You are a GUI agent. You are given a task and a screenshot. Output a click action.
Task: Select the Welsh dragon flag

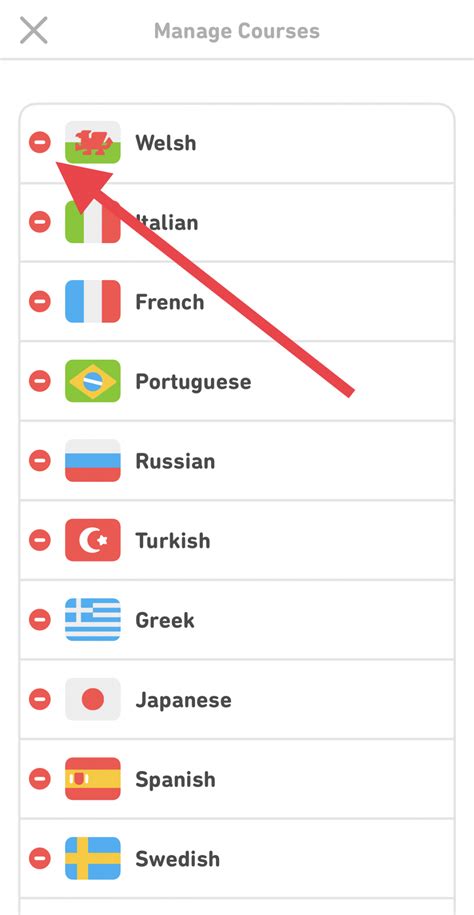[93, 142]
